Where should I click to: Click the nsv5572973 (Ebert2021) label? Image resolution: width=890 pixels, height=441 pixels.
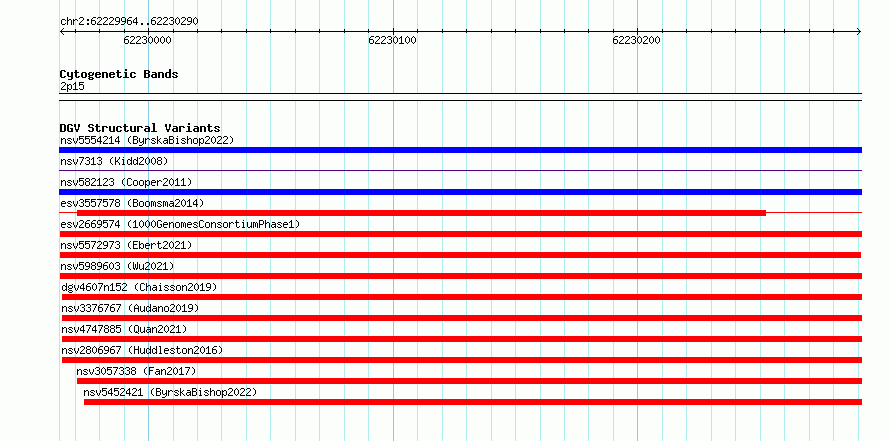pyautogui.click(x=126, y=245)
